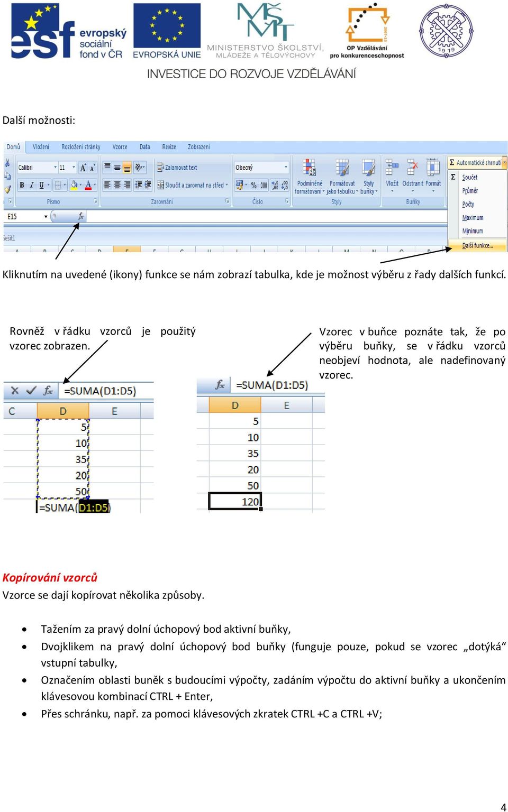
Task: Choose Počty from AutoSum menu
Action: (468, 204)
